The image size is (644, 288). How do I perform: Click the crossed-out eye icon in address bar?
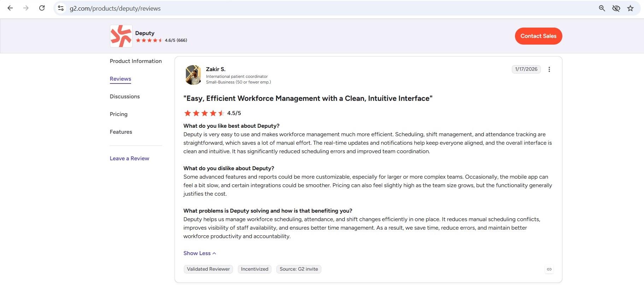coord(616,8)
